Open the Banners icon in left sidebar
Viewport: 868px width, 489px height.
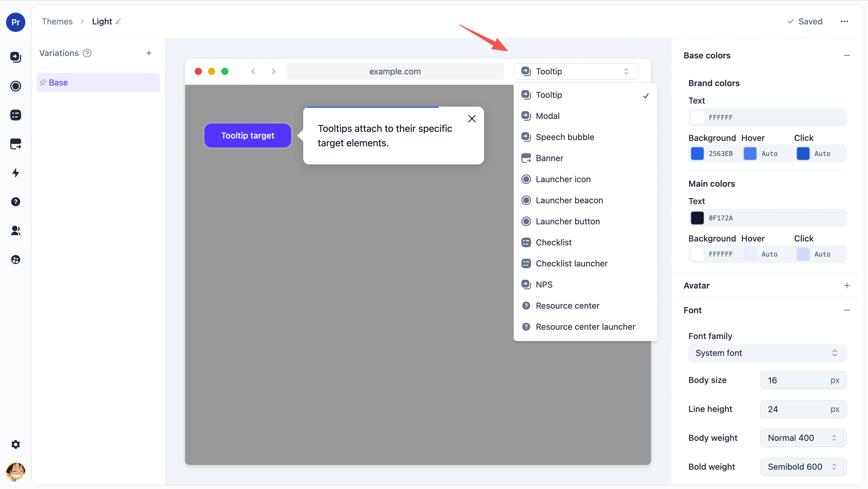coord(15,144)
